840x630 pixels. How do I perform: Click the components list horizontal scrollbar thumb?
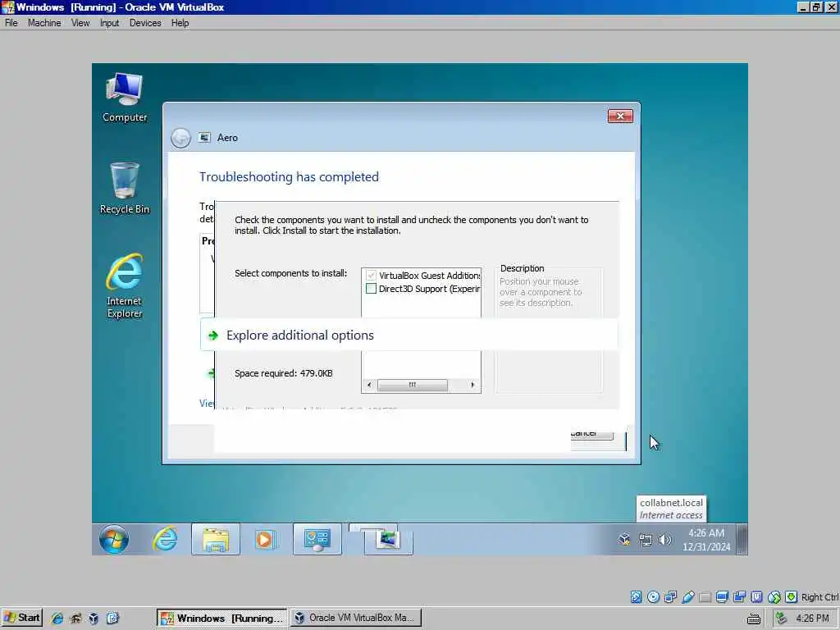(x=413, y=385)
